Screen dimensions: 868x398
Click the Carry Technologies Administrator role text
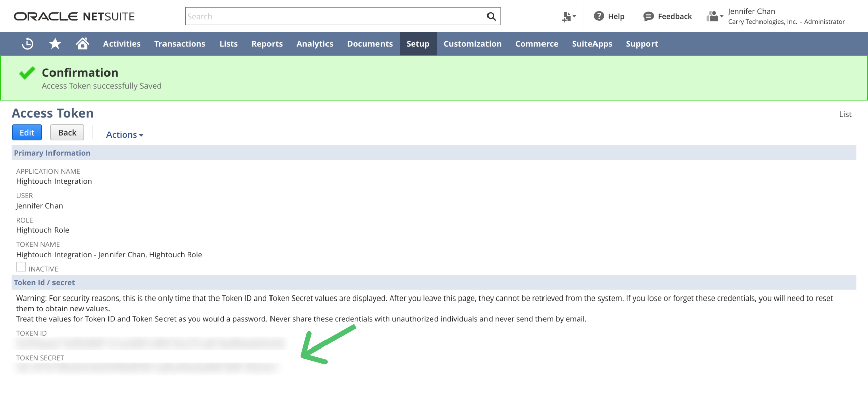[786, 22]
